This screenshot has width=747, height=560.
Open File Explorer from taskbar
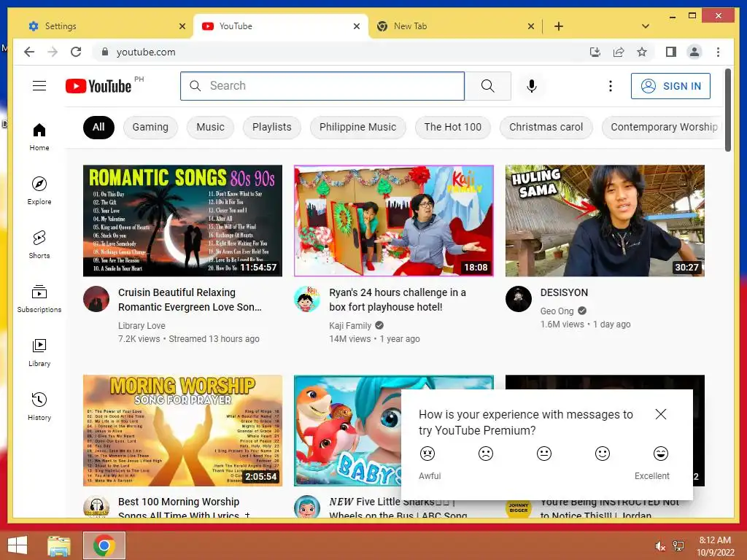59,545
